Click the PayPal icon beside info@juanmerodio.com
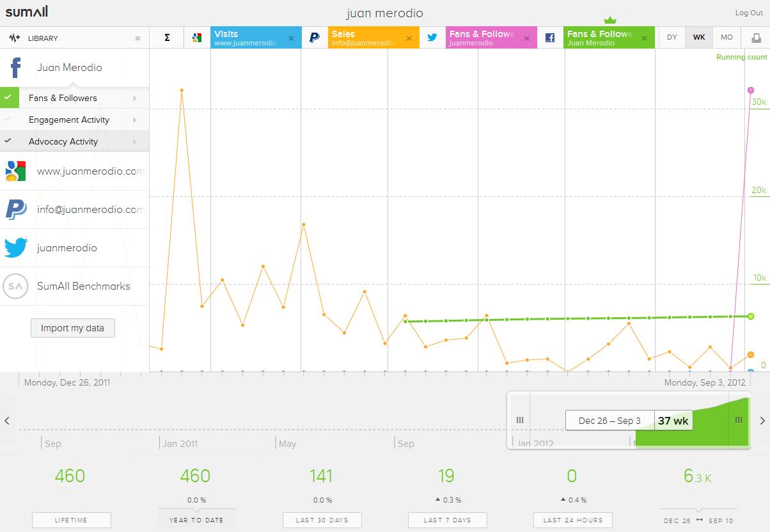The image size is (770, 532). tap(15, 209)
